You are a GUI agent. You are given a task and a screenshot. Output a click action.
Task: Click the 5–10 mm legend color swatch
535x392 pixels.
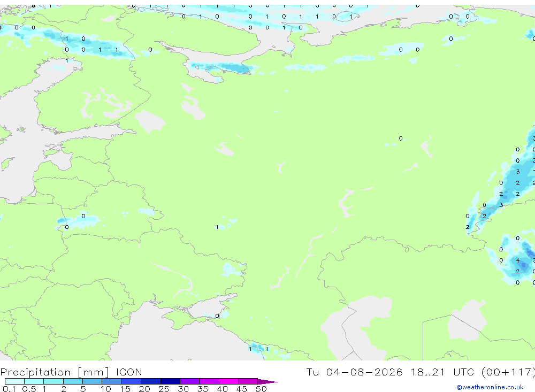click(93, 381)
